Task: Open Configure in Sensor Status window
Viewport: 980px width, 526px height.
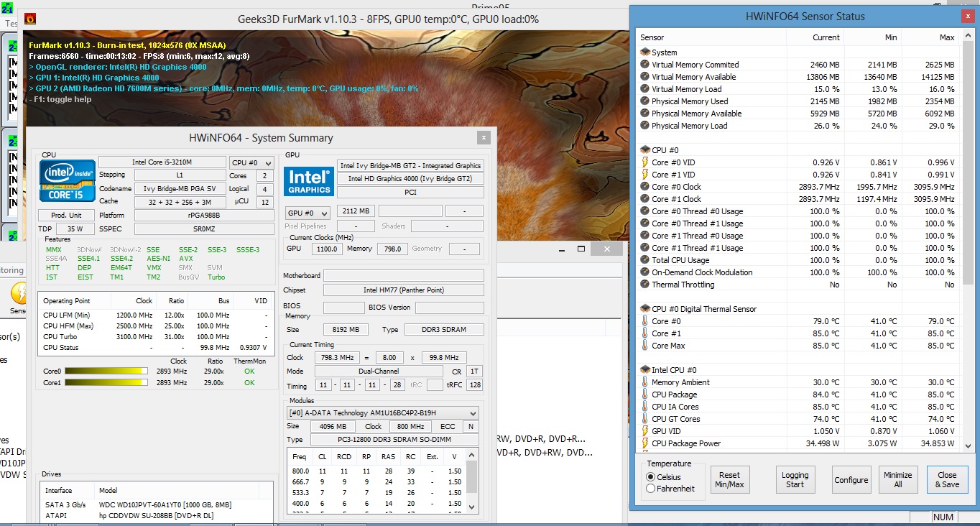Action: coord(851,479)
